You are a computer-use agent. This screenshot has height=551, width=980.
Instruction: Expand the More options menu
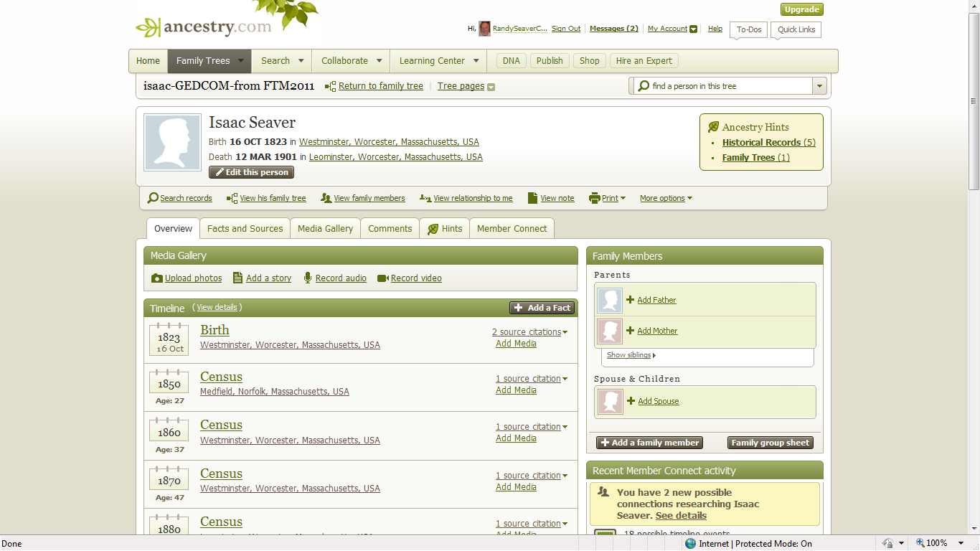point(666,198)
